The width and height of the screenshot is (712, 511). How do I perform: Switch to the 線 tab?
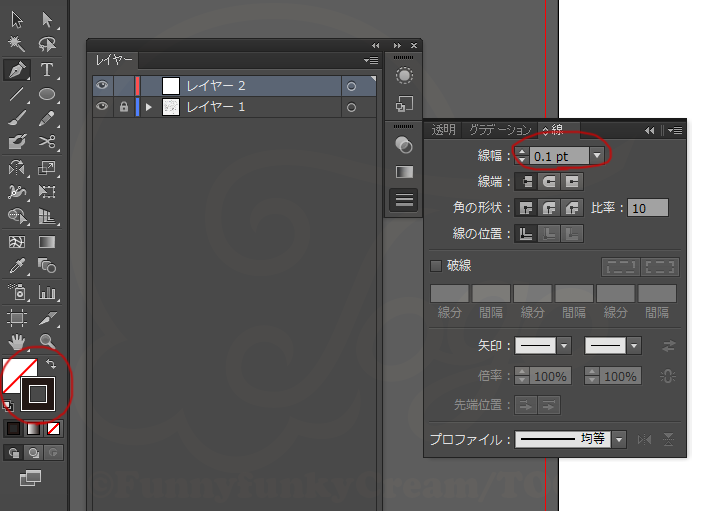tap(558, 130)
